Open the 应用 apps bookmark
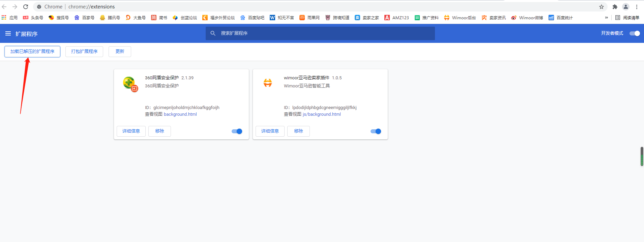This screenshot has width=644, height=242. (x=9, y=18)
